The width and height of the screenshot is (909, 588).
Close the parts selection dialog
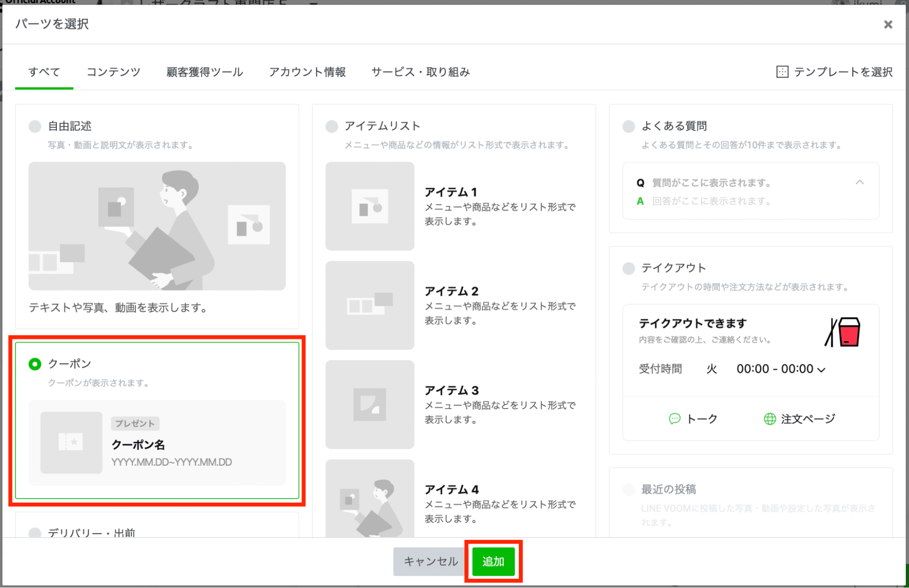888,25
